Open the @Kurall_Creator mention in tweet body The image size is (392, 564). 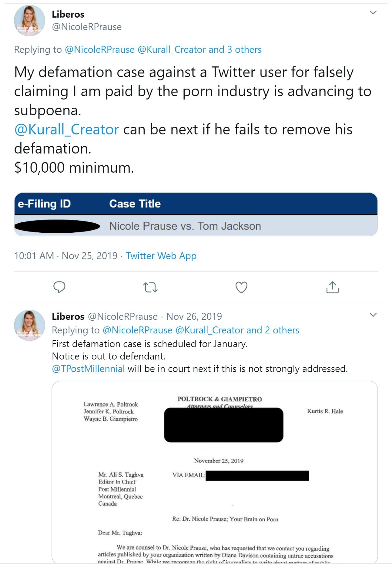click(67, 130)
